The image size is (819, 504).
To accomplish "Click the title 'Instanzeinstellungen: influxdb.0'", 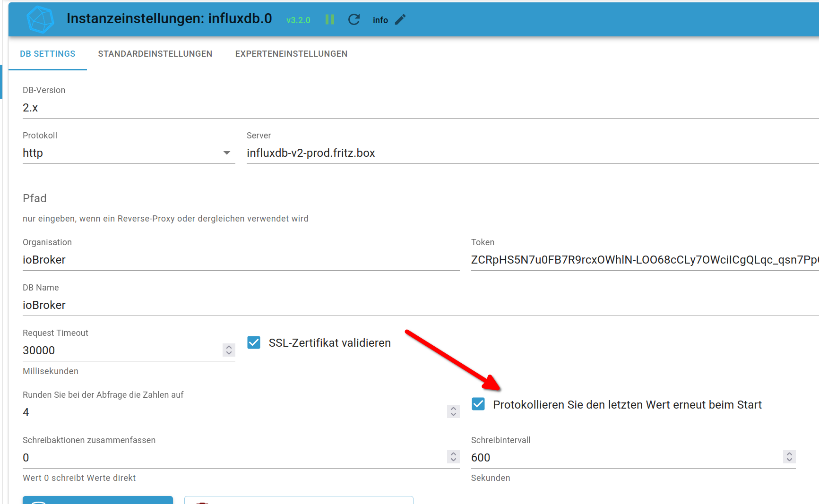I will (169, 18).
